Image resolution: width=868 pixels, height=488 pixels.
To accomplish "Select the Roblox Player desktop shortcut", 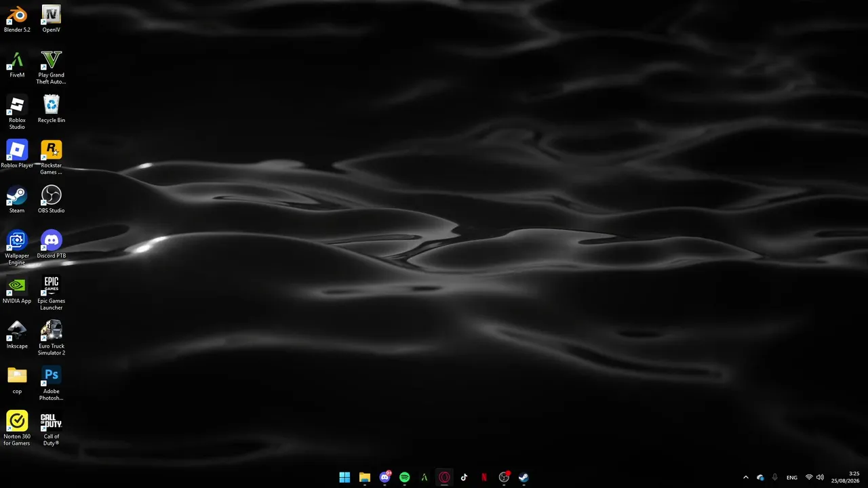I will (17, 155).
